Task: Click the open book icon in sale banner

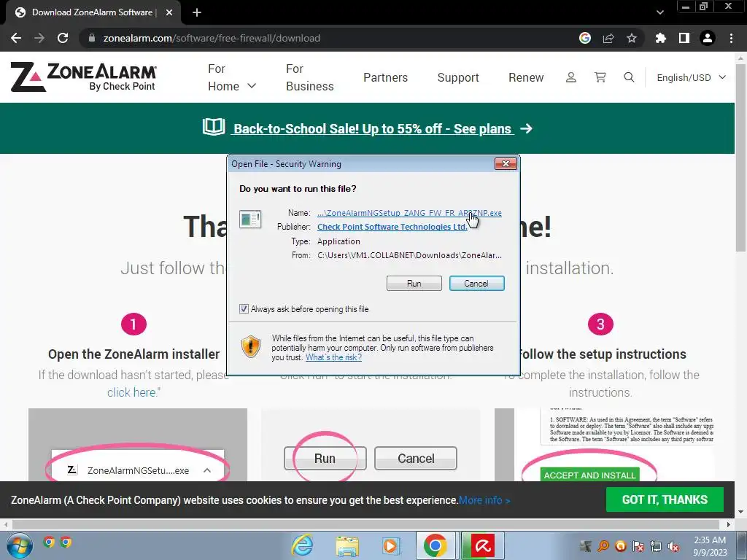Action: click(214, 127)
